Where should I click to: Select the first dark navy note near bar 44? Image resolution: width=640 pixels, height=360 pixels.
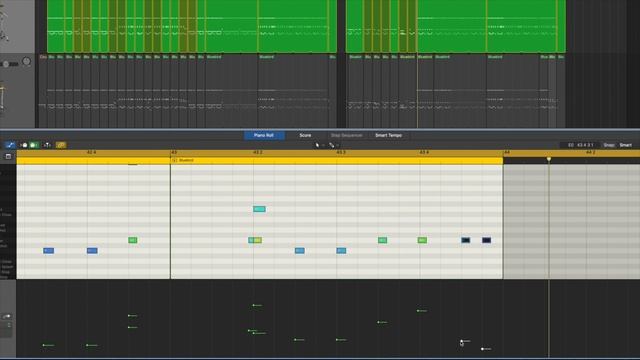point(465,240)
